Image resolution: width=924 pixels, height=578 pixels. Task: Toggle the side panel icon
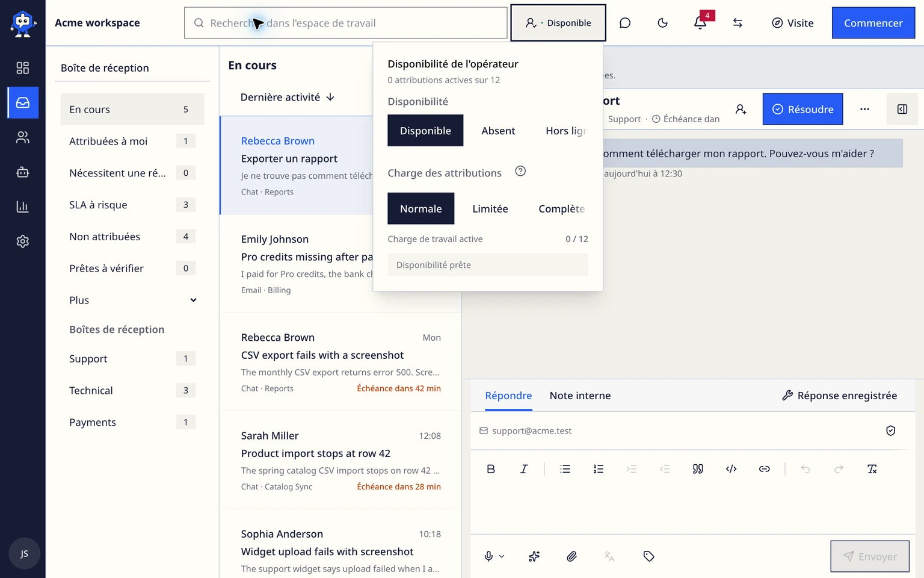click(902, 109)
